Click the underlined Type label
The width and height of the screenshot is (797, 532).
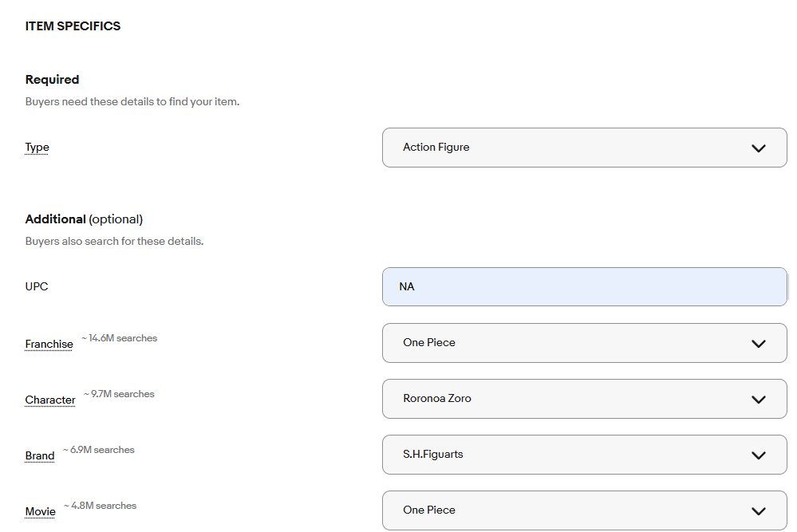click(37, 148)
